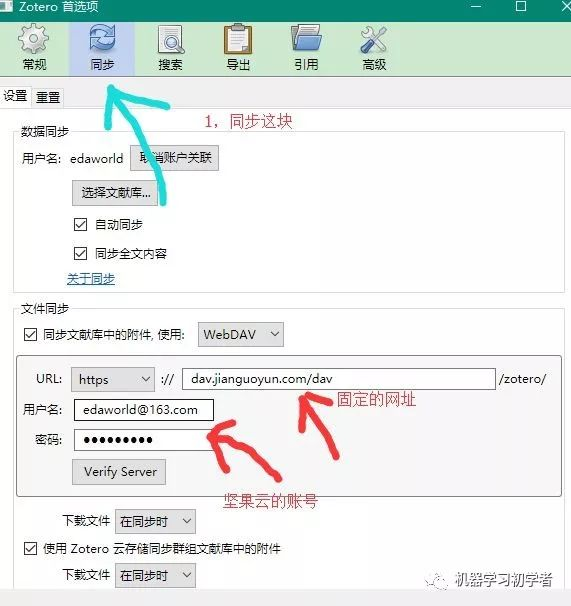
Task: Open the 高级 (Advanced) tools icon pane
Action: pyautogui.click(x=374, y=48)
